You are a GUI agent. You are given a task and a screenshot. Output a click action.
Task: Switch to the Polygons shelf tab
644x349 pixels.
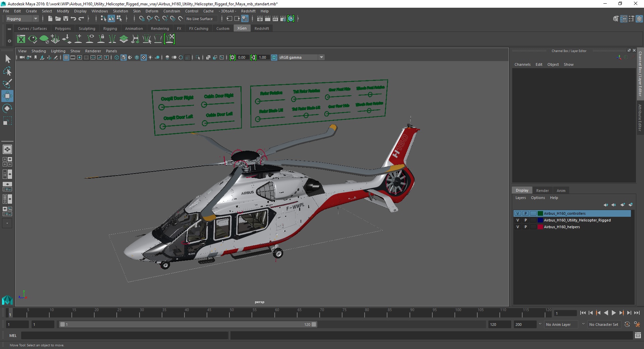point(63,29)
